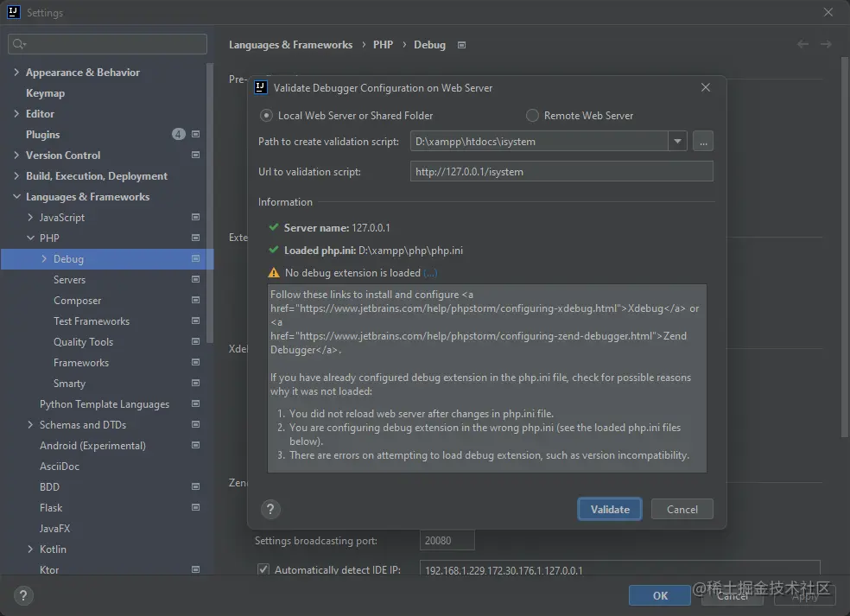This screenshot has height=616, width=850.
Task: Expand the JavaScript node
Action: click(x=30, y=217)
